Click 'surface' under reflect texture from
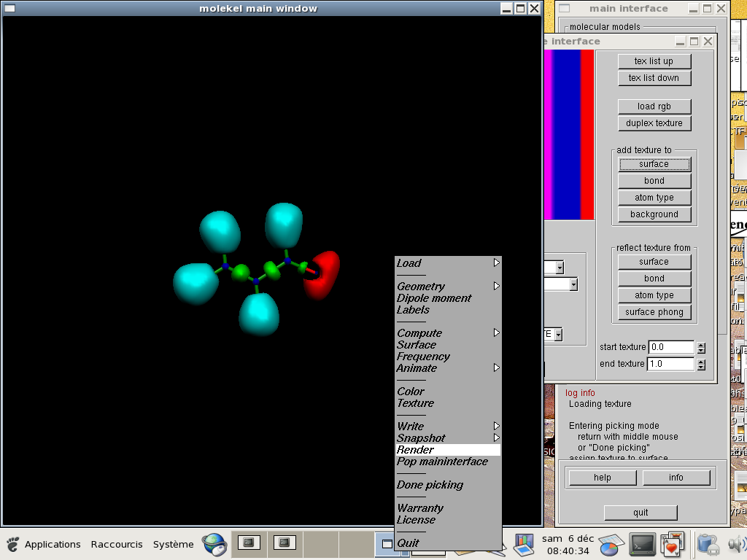The height and width of the screenshot is (560, 747). (654, 262)
